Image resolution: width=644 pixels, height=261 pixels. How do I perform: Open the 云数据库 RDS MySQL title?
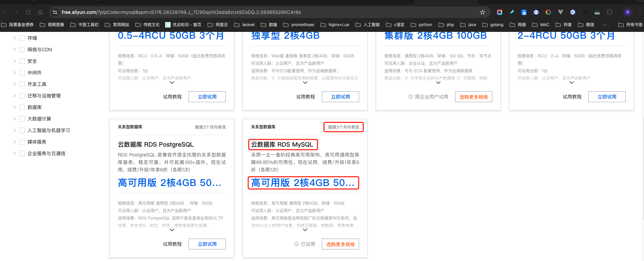pos(282,145)
